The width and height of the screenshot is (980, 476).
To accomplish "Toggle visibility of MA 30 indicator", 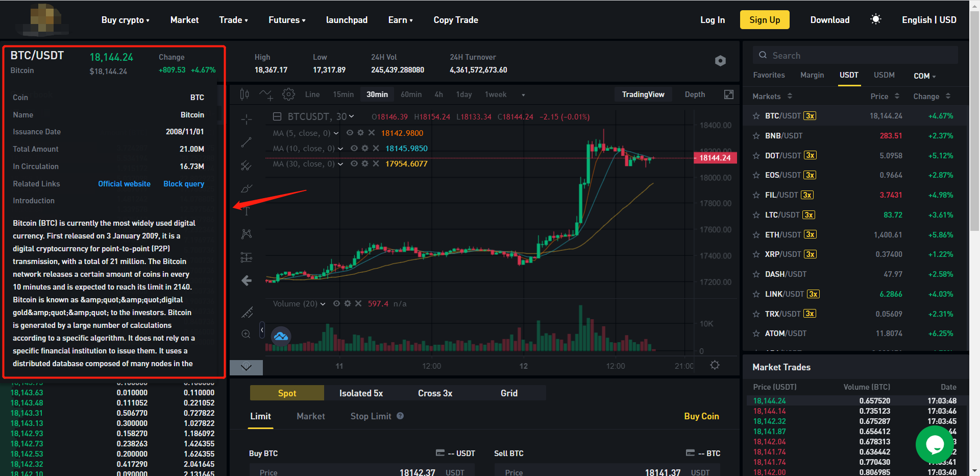I will point(354,163).
